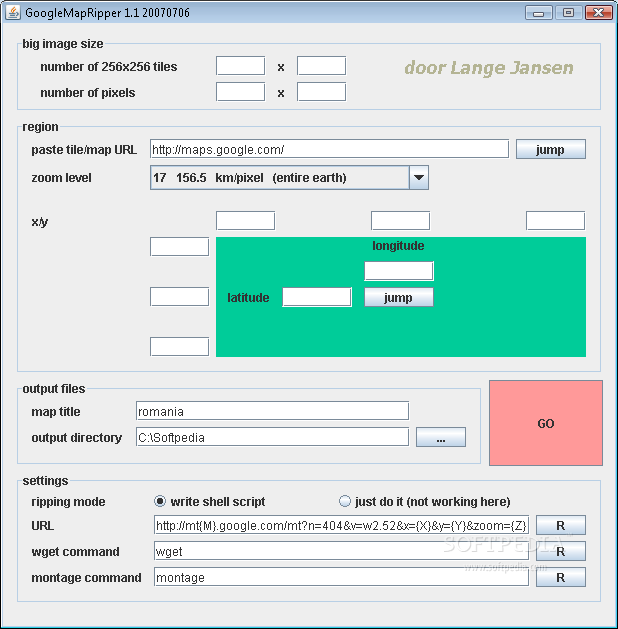This screenshot has width=618, height=629.
Task: Click the middle x/y field in the top row
Action: pos(401,221)
